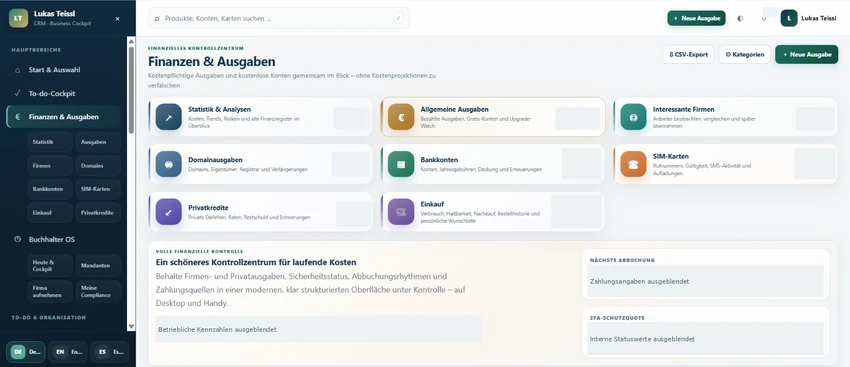Click the house icon beside Start & Auswahl
Image resolution: width=850 pixels, height=367 pixels.
point(17,70)
